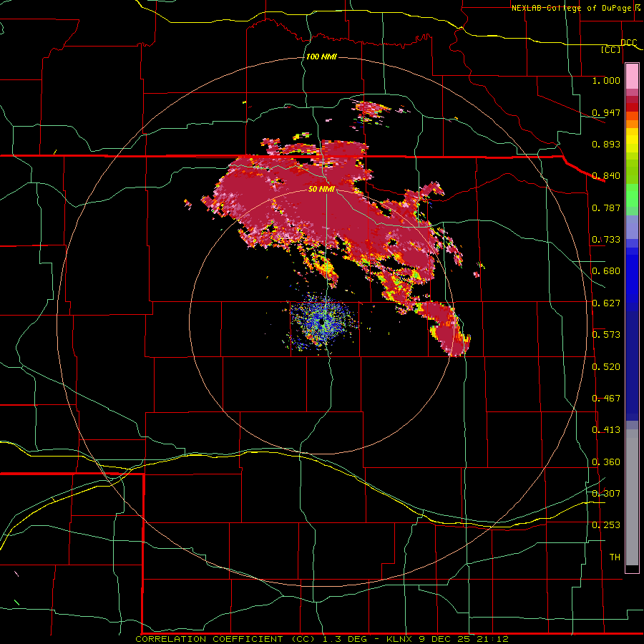Select the 0.413 scale value

606,430
